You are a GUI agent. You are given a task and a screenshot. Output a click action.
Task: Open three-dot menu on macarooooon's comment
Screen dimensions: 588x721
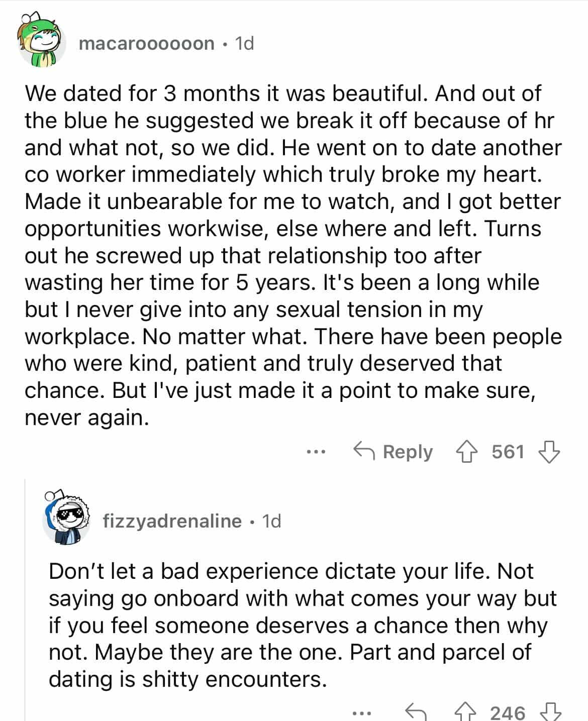click(316, 452)
